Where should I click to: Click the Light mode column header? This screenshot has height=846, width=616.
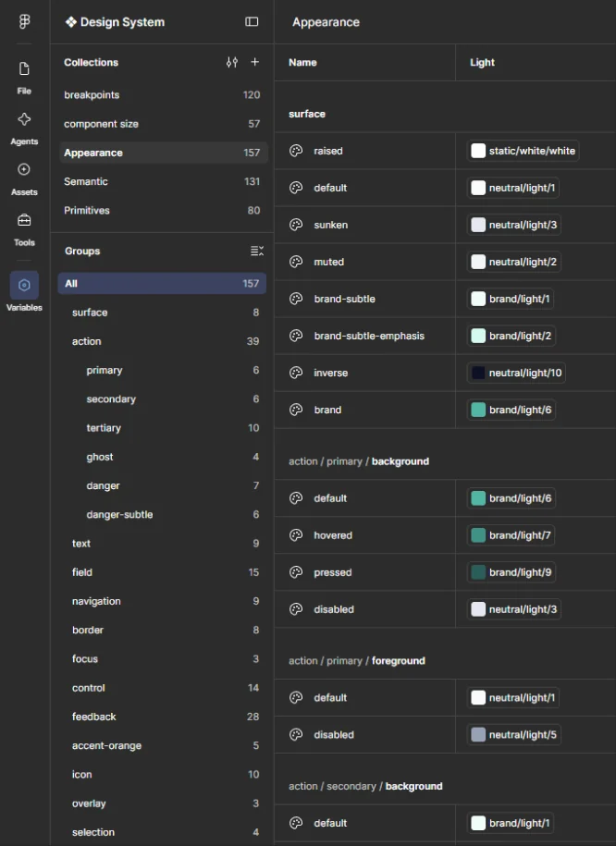[482, 63]
